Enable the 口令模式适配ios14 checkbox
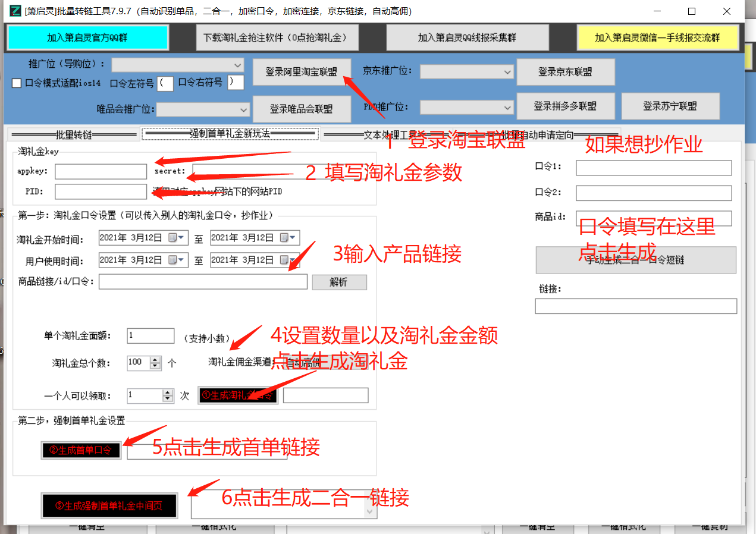Image resolution: width=756 pixels, height=534 pixels. coord(17,83)
